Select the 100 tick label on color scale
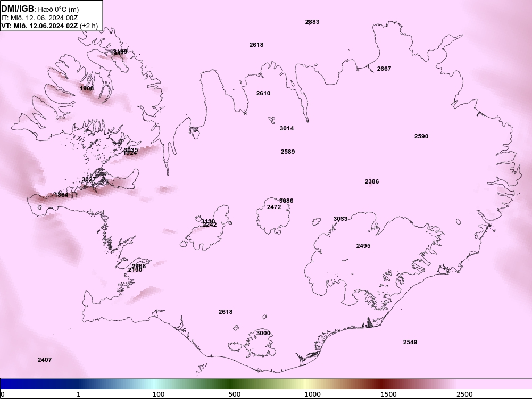Viewport: 532px width, 399px height. pos(159,394)
